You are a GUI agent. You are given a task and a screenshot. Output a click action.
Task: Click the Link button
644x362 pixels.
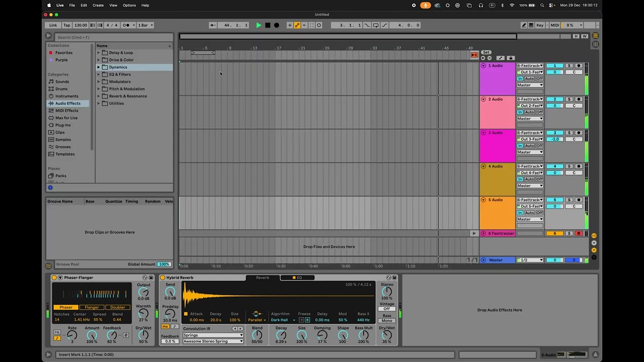(53, 25)
